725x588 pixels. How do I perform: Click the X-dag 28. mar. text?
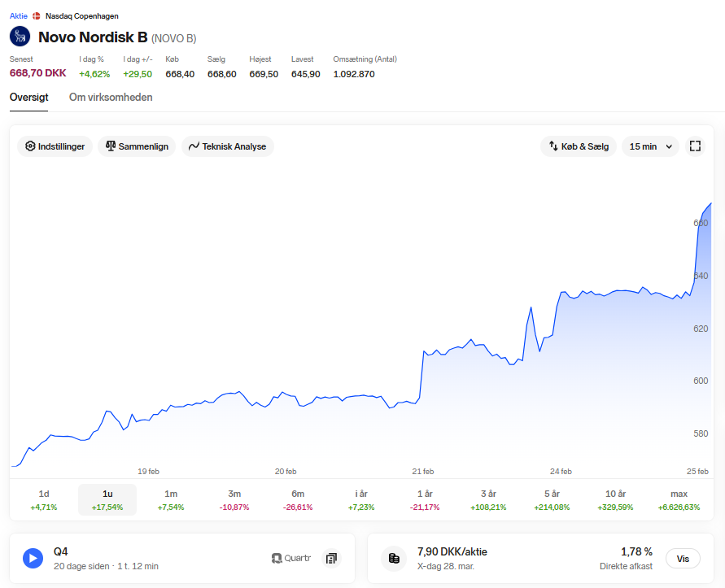point(446,566)
